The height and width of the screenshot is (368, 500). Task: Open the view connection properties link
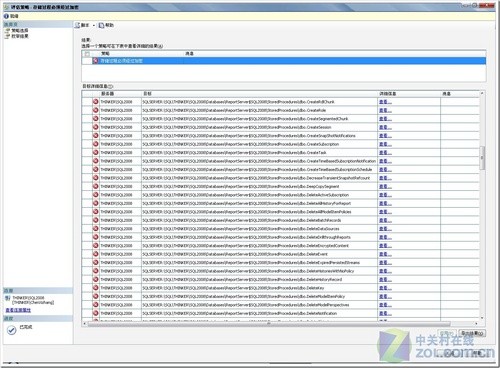coord(18,310)
